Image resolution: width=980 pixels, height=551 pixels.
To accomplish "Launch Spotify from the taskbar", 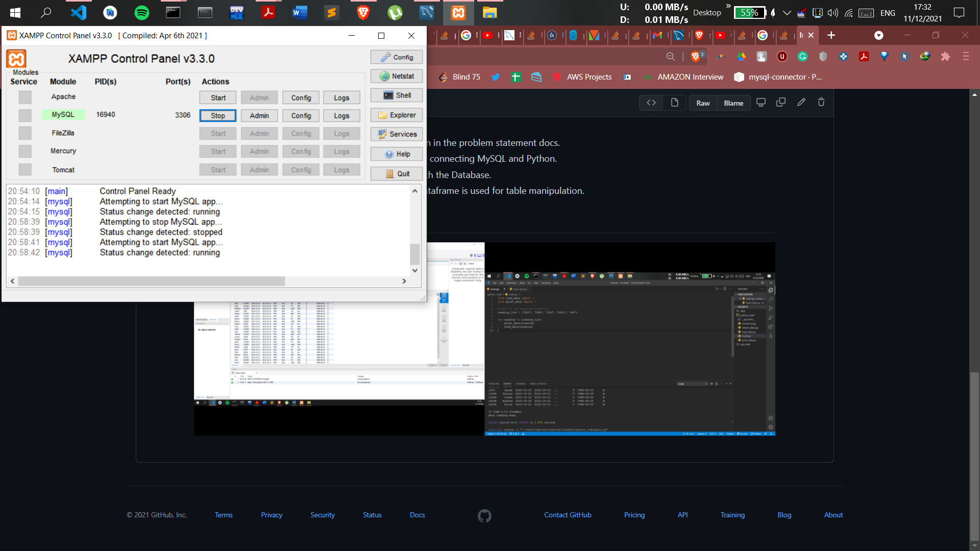I will (x=142, y=13).
